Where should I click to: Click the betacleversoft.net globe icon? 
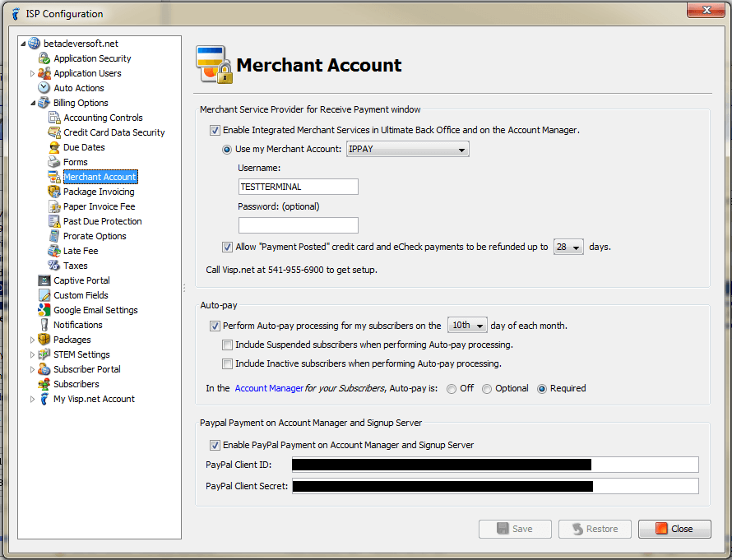coord(34,44)
